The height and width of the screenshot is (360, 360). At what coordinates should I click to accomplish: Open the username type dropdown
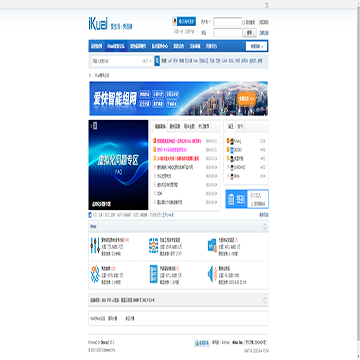click(x=206, y=22)
